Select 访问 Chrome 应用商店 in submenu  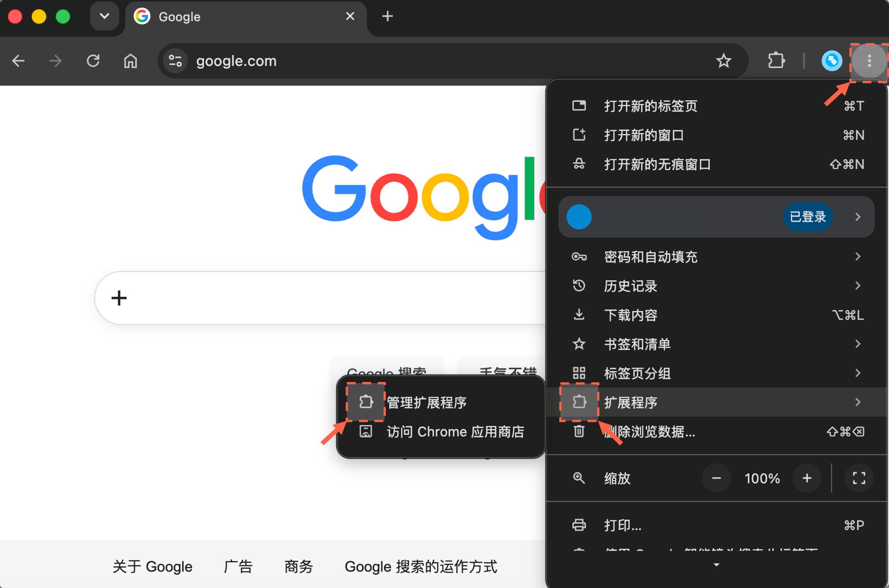(440, 432)
